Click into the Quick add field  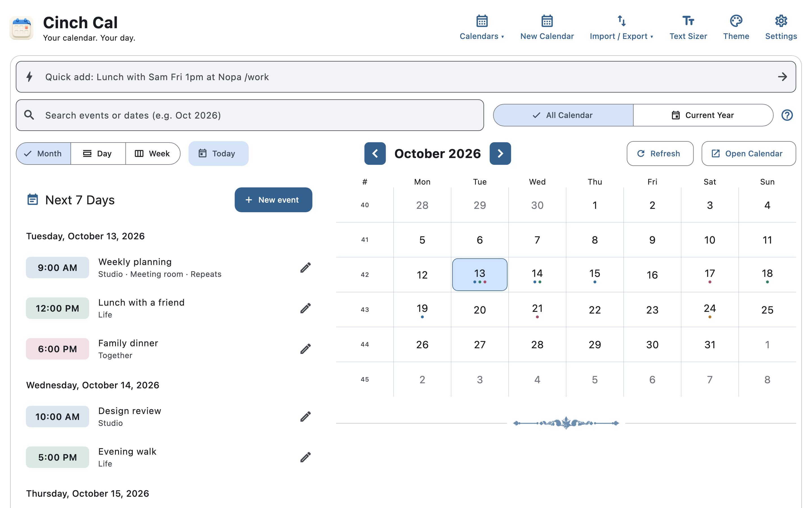[x=406, y=77]
